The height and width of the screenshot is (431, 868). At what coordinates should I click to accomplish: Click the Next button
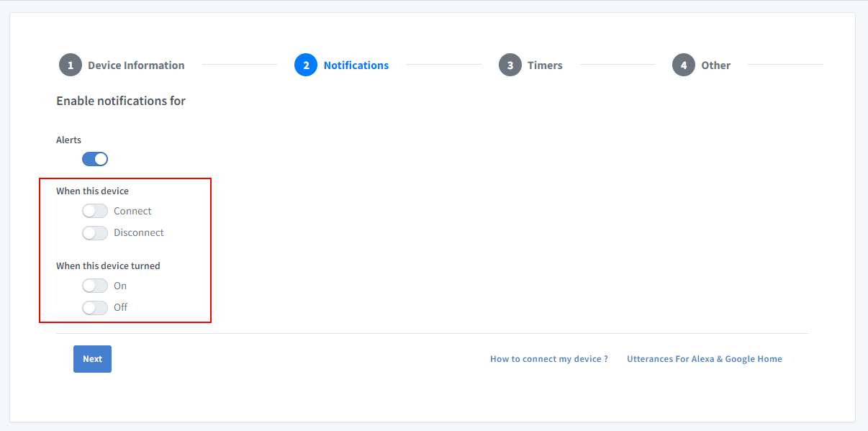[x=92, y=358]
